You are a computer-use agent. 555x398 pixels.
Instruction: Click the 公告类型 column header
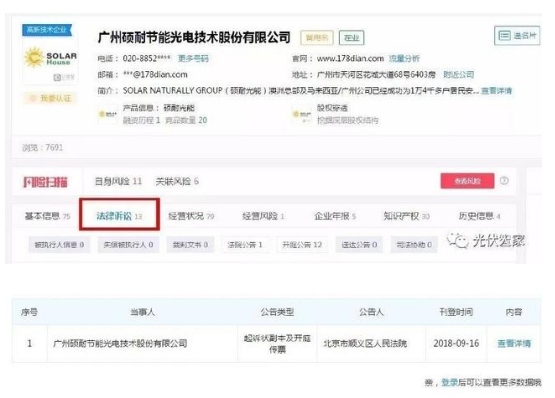coord(277,312)
